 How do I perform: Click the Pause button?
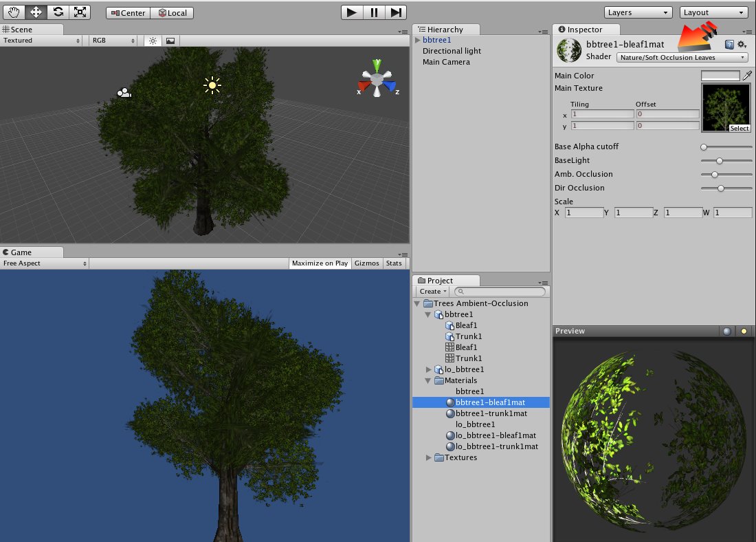(x=374, y=12)
